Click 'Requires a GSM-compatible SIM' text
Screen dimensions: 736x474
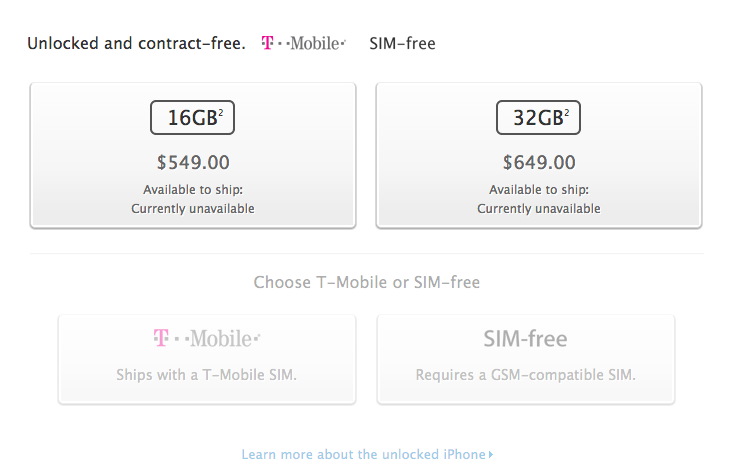point(526,375)
